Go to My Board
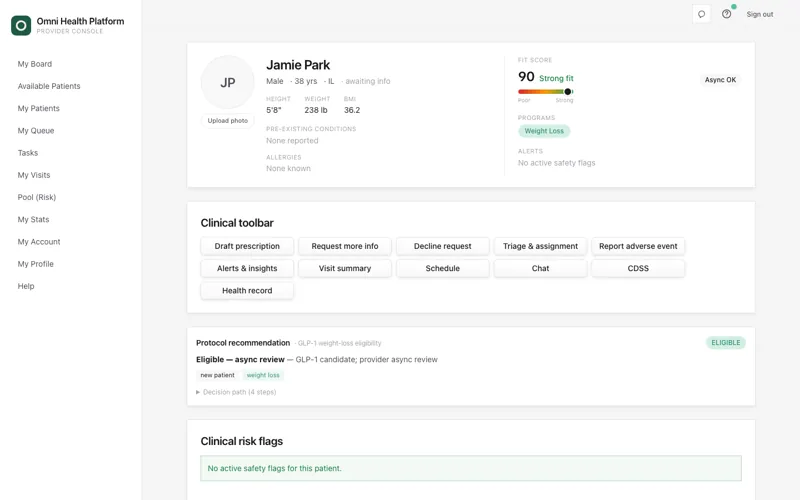The height and width of the screenshot is (500, 800). click(x=35, y=64)
